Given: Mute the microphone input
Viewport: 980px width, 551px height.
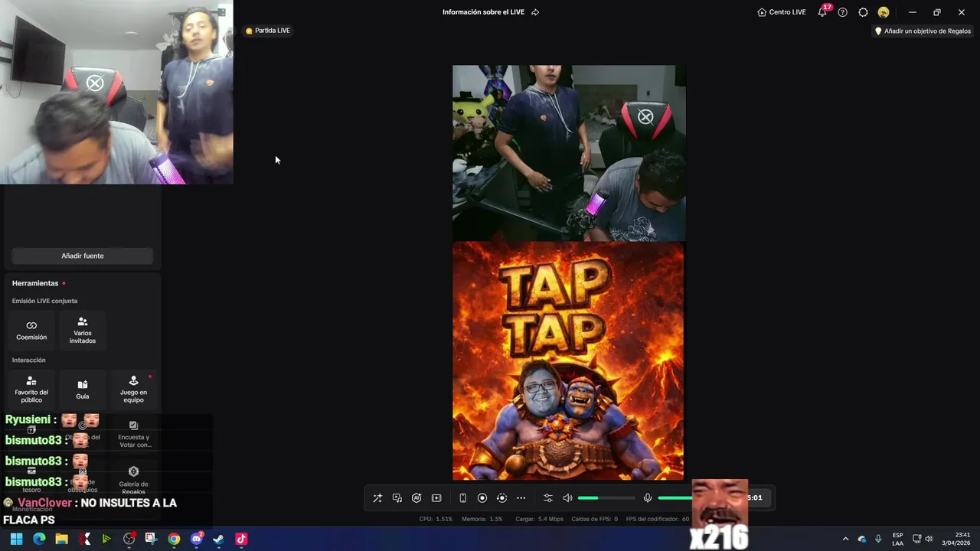Looking at the screenshot, I should pyautogui.click(x=648, y=497).
